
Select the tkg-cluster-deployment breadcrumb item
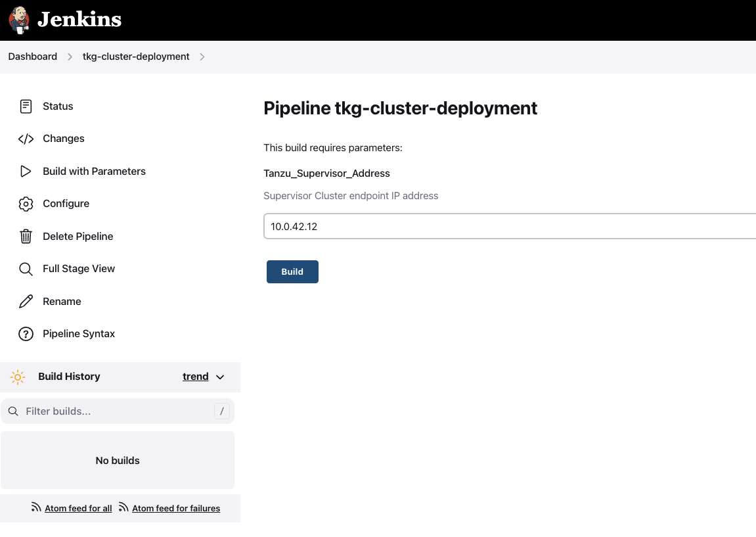coord(135,57)
